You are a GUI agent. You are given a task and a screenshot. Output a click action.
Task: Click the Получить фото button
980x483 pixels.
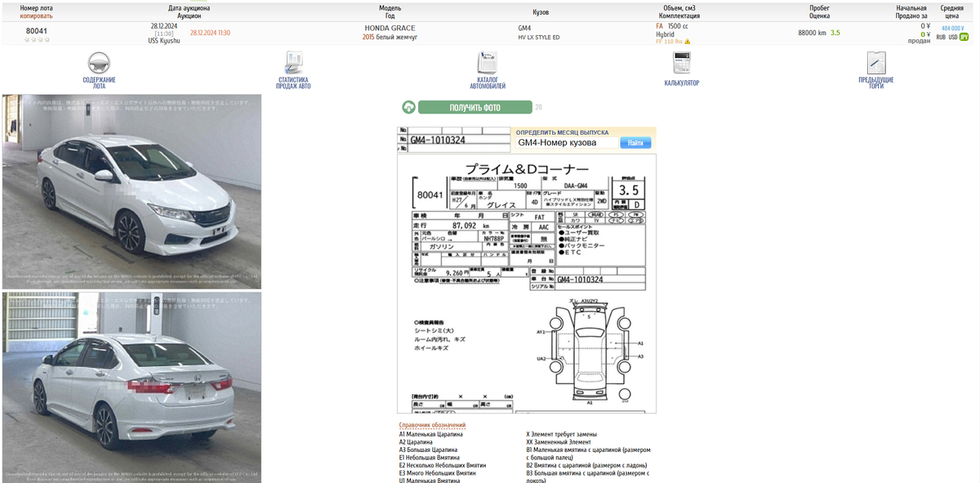[474, 107]
